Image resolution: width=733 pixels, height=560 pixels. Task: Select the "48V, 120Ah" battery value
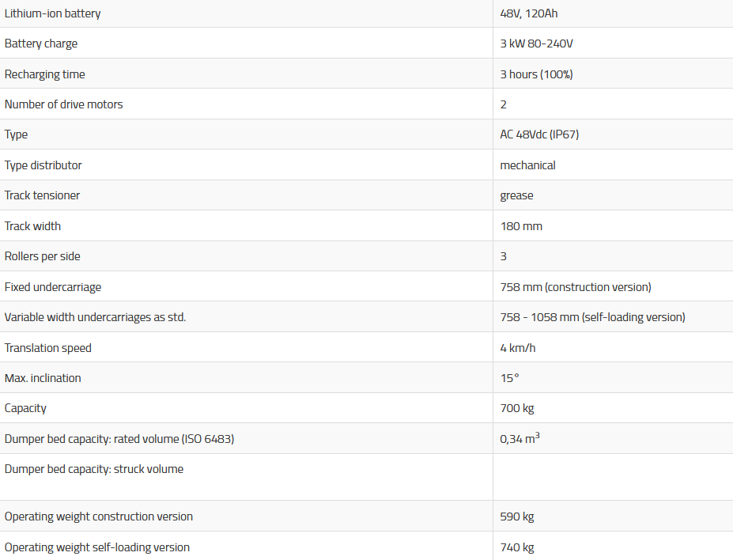pos(529,13)
